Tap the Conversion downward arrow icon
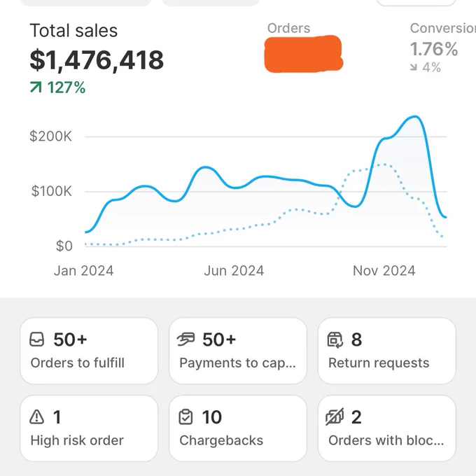The height and width of the screenshot is (476, 476). (x=414, y=67)
